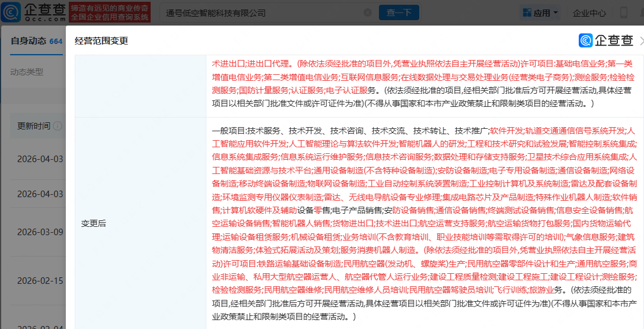Close the 经营范围变更 dialog
This screenshot has height=329, width=644.
[x=641, y=40]
